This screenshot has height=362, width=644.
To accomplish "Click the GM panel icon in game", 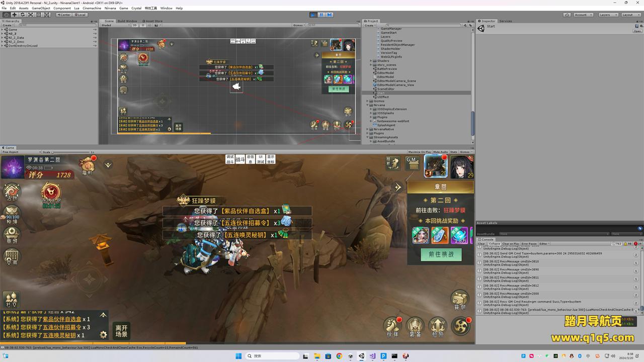I will point(413,162).
